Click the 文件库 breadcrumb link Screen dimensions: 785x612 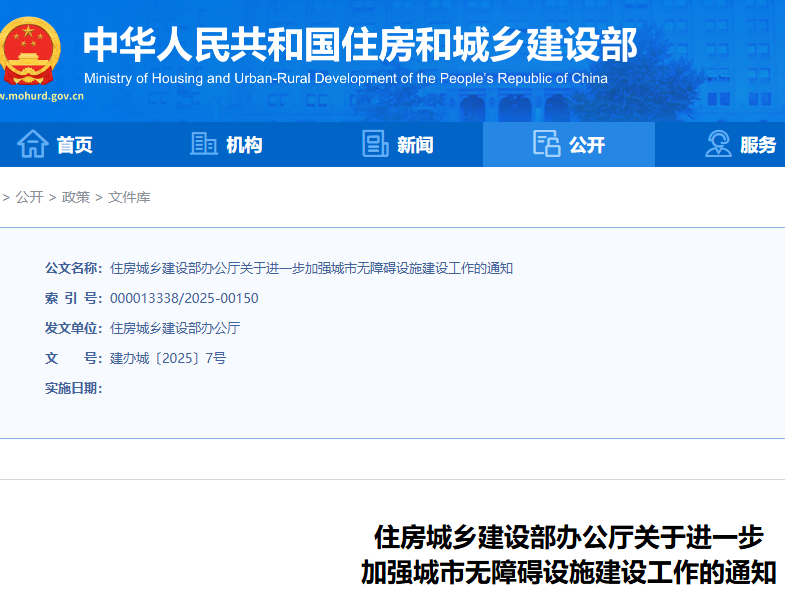[129, 197]
